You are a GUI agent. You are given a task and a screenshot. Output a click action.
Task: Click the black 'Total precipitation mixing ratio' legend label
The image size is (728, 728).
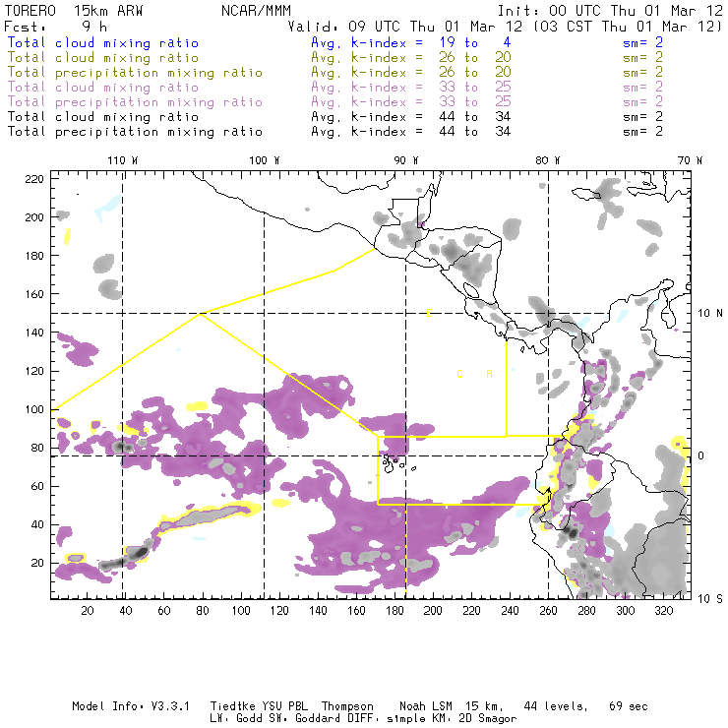click(x=135, y=132)
